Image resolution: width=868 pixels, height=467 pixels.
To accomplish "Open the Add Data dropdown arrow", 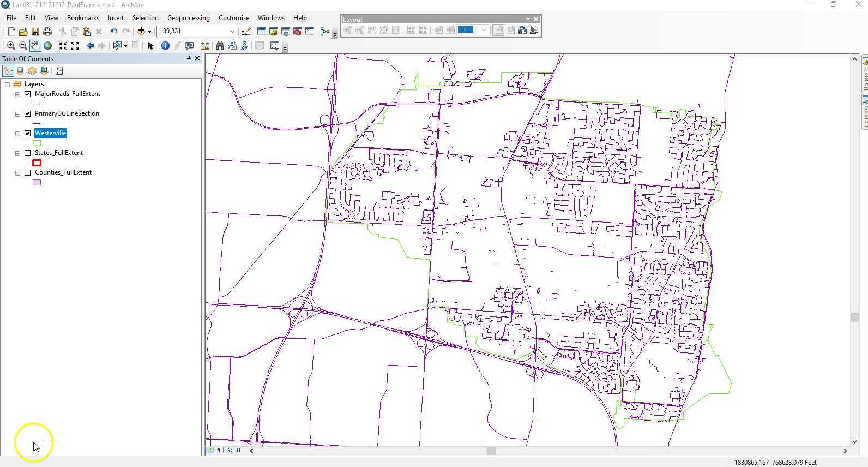I will pyautogui.click(x=149, y=32).
